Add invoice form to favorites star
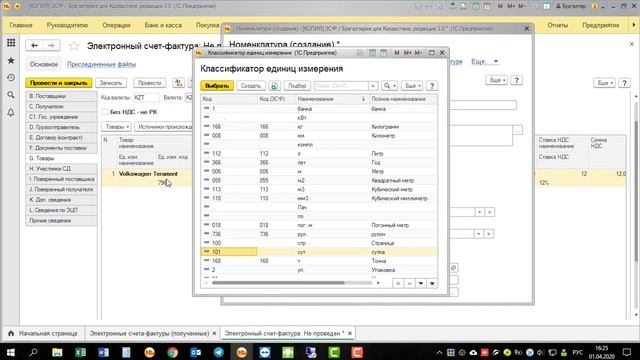The image size is (640, 360). click(x=74, y=46)
